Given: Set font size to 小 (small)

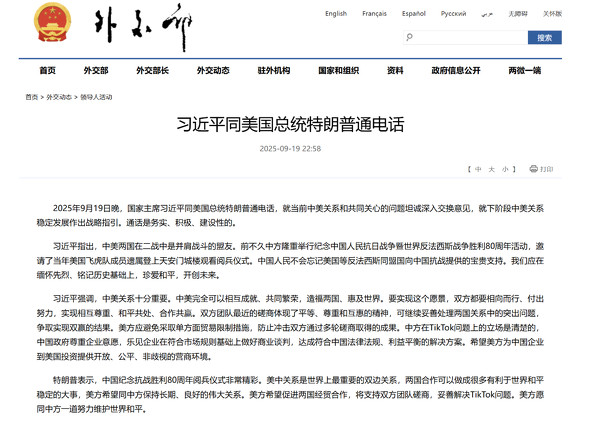Looking at the screenshot, I should click(505, 169).
